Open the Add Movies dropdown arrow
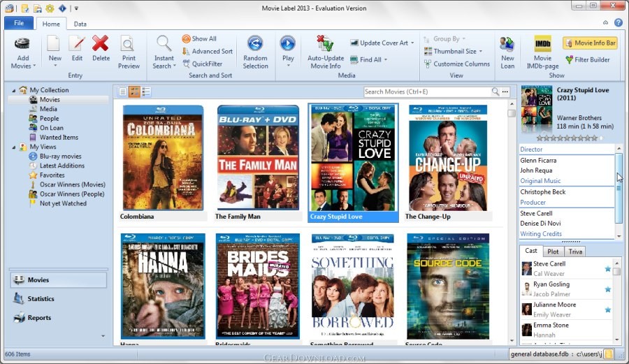Screen dimensions: 629x364 tap(34, 66)
